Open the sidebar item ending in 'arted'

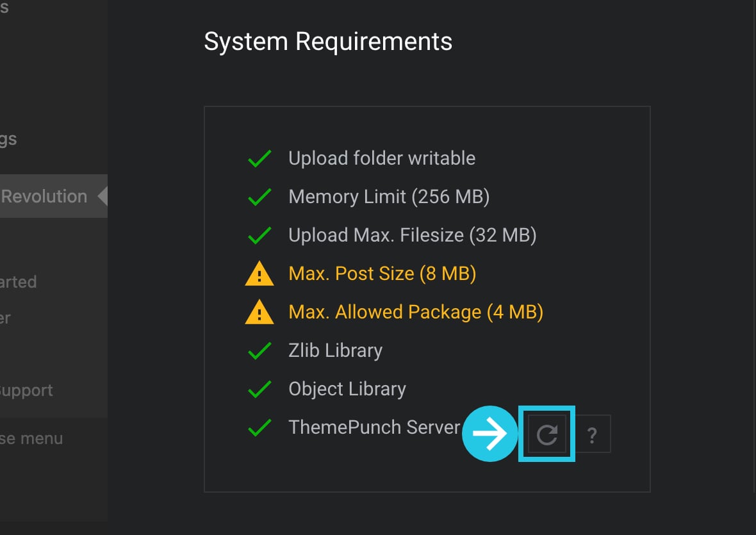point(19,282)
